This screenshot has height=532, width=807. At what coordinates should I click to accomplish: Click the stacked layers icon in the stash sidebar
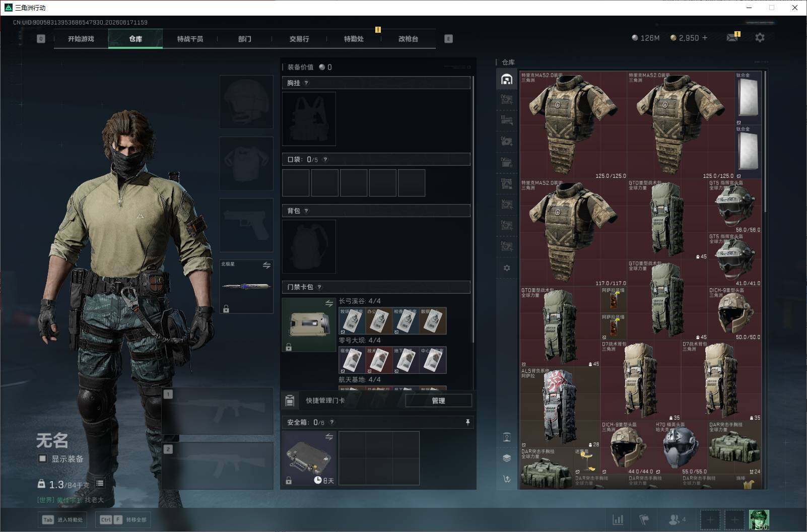[507, 458]
